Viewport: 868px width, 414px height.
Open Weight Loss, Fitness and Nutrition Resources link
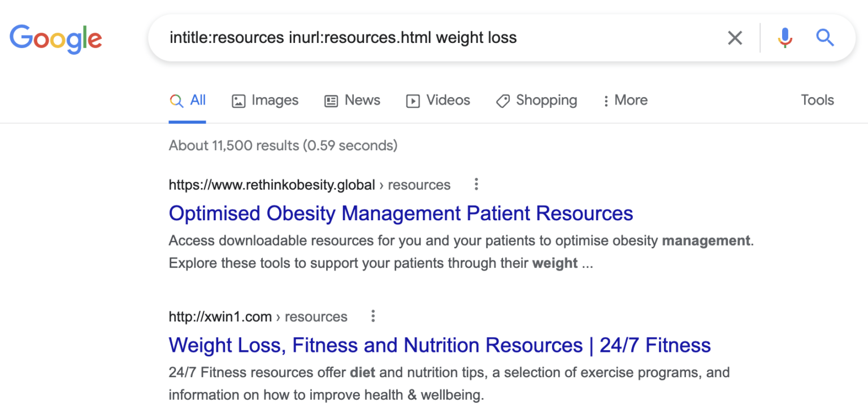coord(439,345)
